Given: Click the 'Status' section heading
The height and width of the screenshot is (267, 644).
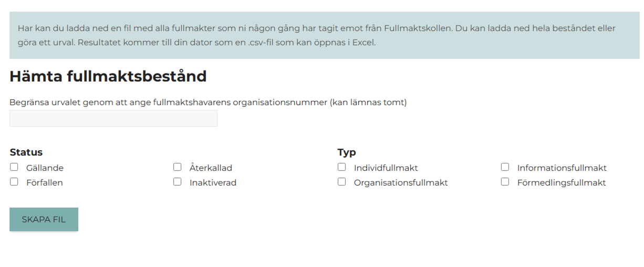Looking at the screenshot, I should tap(26, 152).
